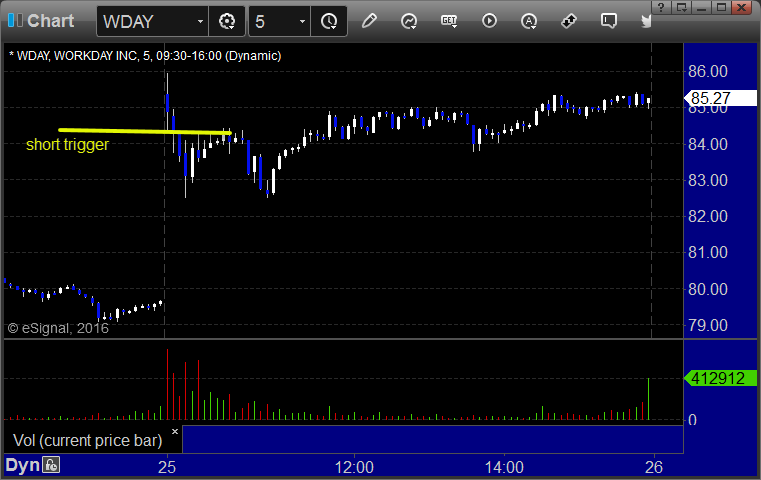The image size is (761, 480).
Task: Click the 12:00 time axis label
Action: pos(354,467)
